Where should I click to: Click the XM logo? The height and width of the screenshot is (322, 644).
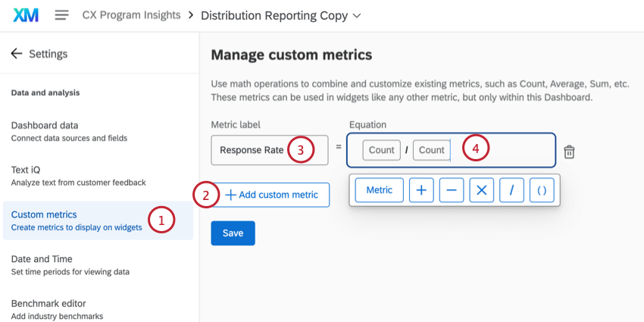[x=26, y=15]
